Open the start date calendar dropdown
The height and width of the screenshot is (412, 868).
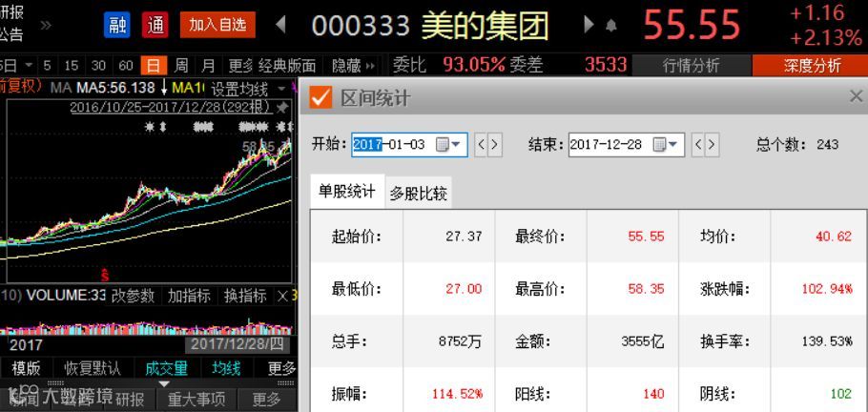(x=448, y=145)
